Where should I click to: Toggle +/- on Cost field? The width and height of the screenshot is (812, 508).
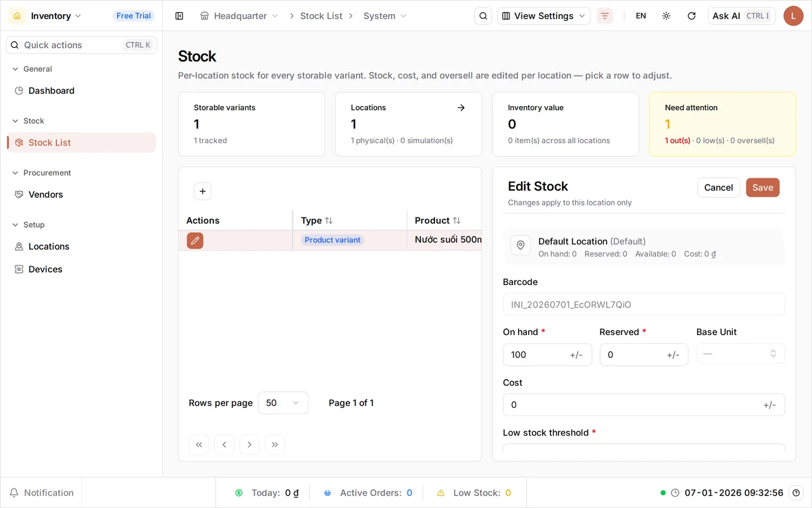(x=769, y=405)
